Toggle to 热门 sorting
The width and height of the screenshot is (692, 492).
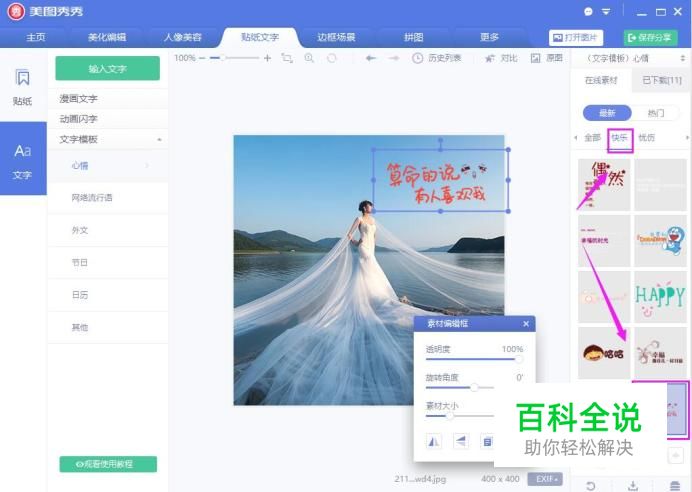[x=656, y=113]
